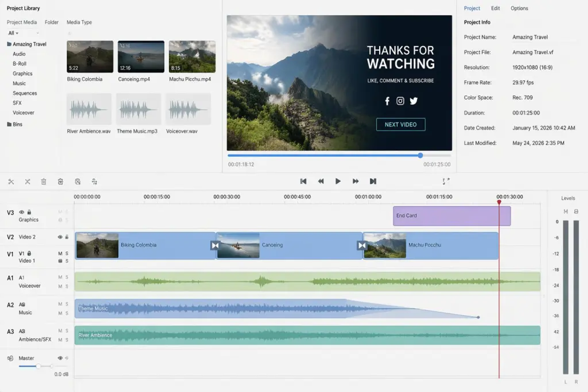Viewport: 588px width, 392px height.
Task: Toggle the eye visibility on V3 Graphics track
Action: pyautogui.click(x=22, y=212)
